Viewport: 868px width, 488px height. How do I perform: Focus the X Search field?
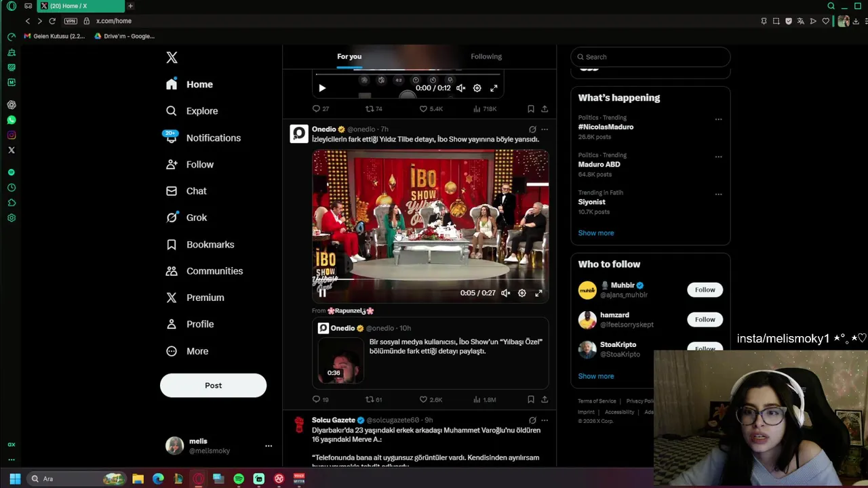click(650, 57)
